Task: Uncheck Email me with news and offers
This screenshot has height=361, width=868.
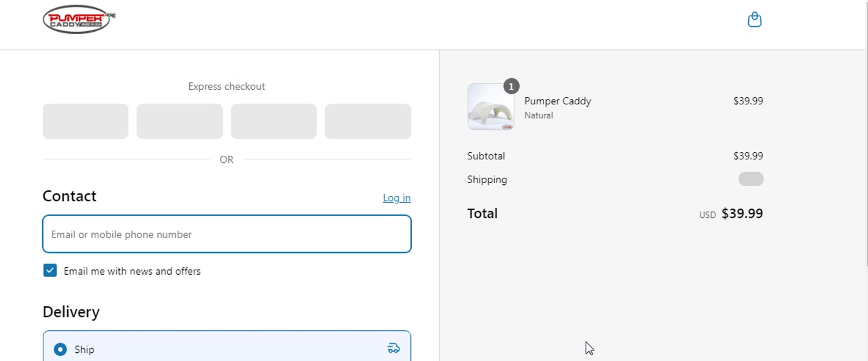Action: pos(50,271)
